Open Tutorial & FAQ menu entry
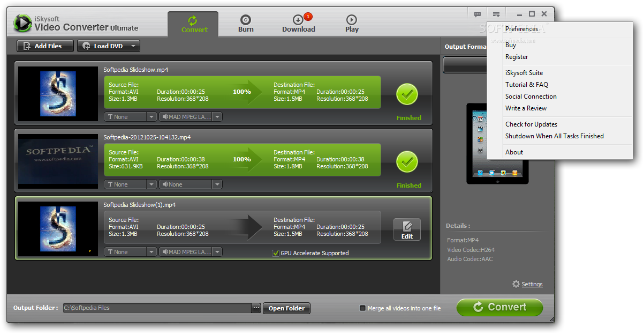Image resolution: width=644 pixels, height=334 pixels. coord(527,85)
